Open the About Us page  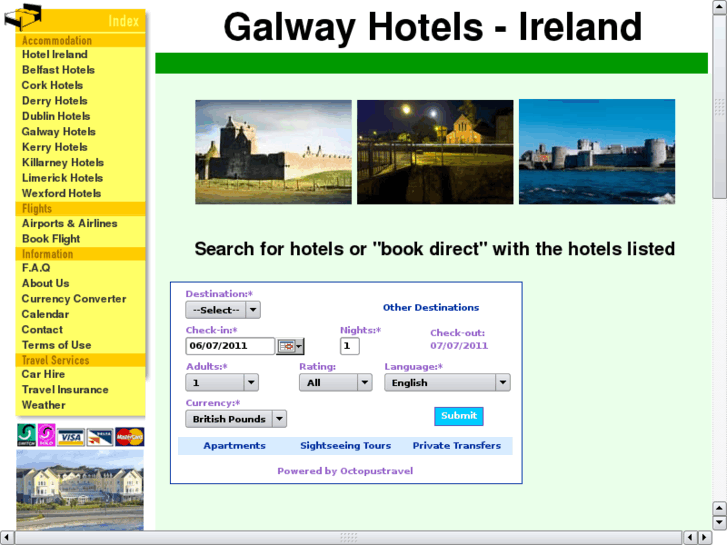click(45, 283)
